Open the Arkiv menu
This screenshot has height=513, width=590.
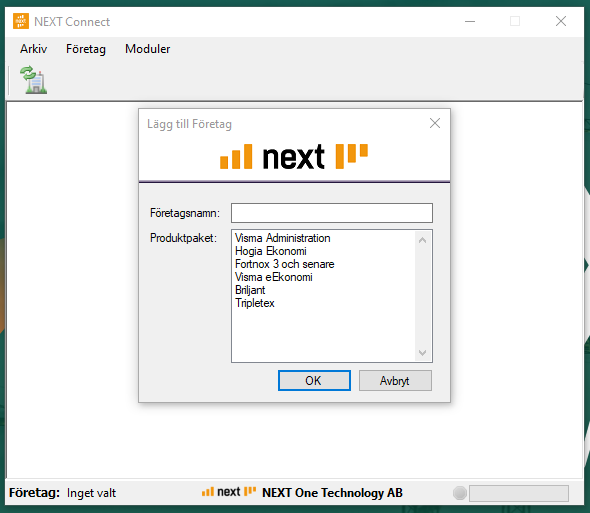(33, 49)
